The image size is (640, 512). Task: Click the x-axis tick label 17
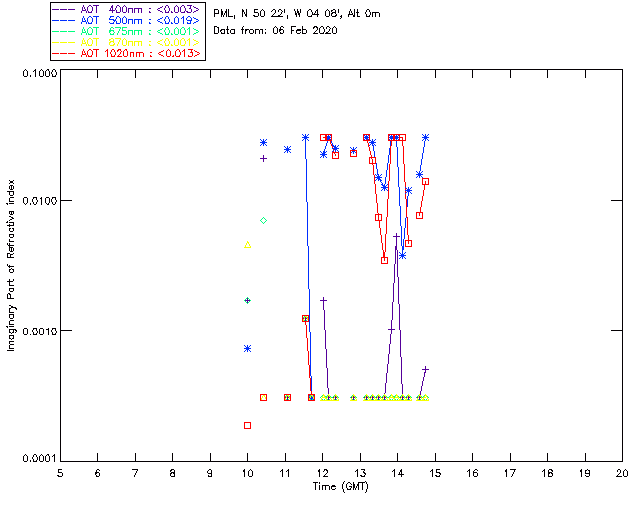pos(510,473)
